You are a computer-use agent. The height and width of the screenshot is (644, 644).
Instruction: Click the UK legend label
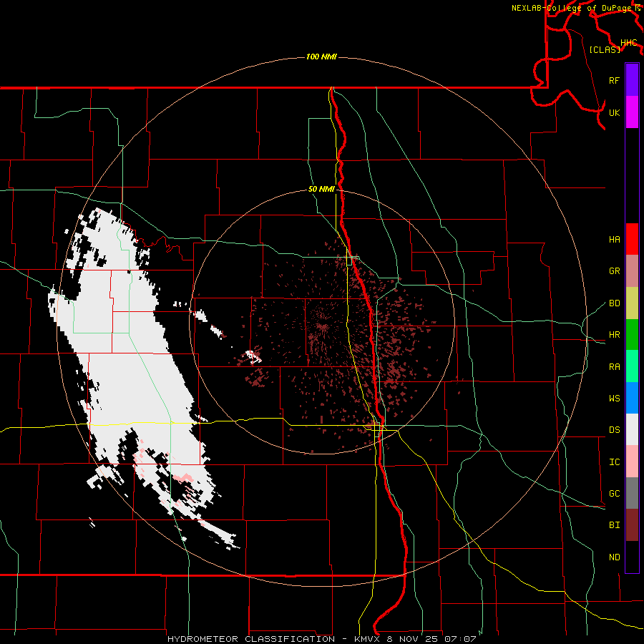[x=614, y=112]
